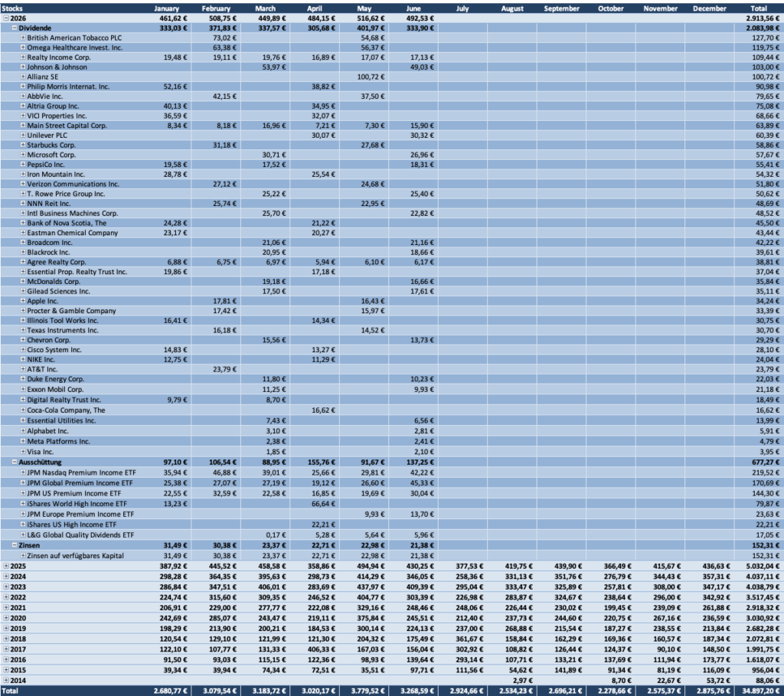Expand AbbVie Inc. row
This screenshot has width=784, height=696.
pyautogui.click(x=23, y=96)
